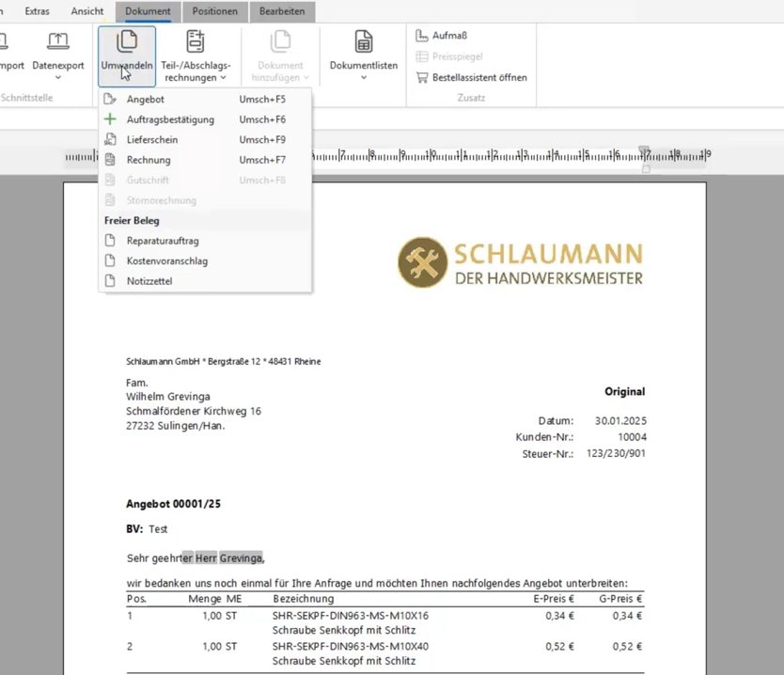Switch to the Bearbeiten tab
The image size is (784, 675).
point(282,11)
